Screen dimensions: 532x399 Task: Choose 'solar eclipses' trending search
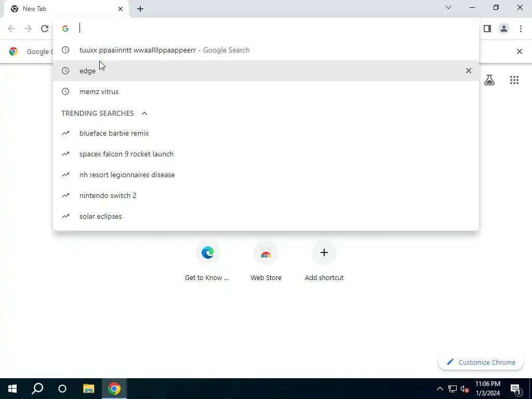(266, 216)
